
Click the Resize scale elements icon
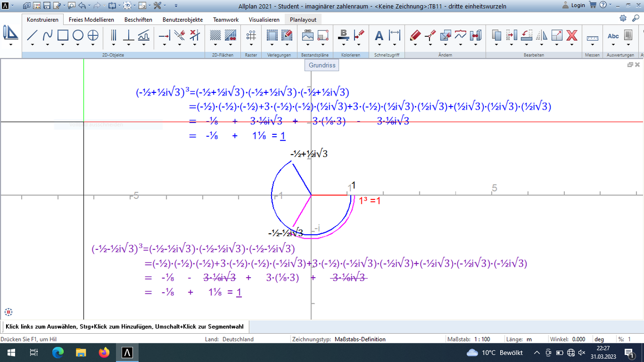coord(557,35)
